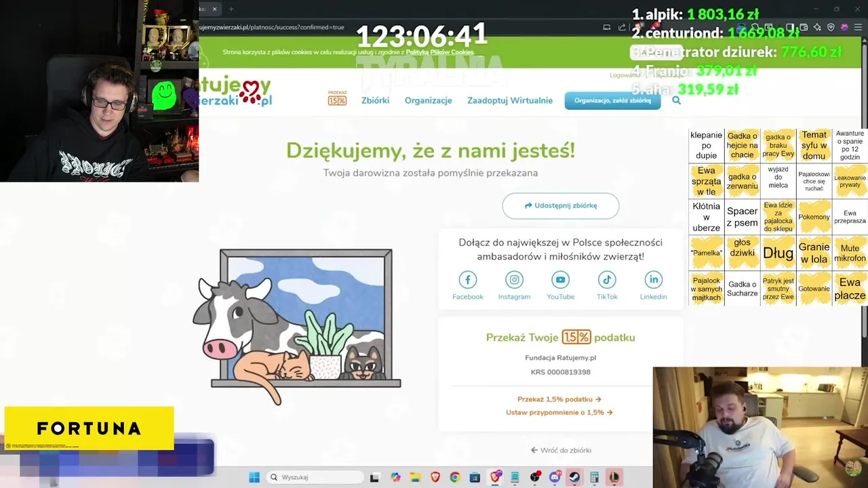
Task: Click the Udostępnij zbiórkę button
Action: coord(560,205)
